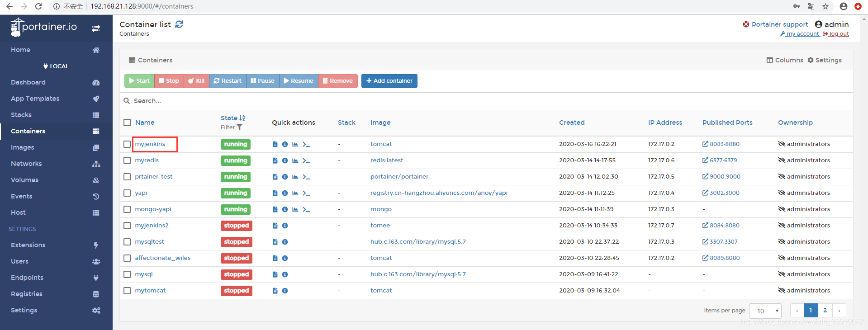Click Add container button
This screenshot has height=330, width=868.
[x=389, y=81]
